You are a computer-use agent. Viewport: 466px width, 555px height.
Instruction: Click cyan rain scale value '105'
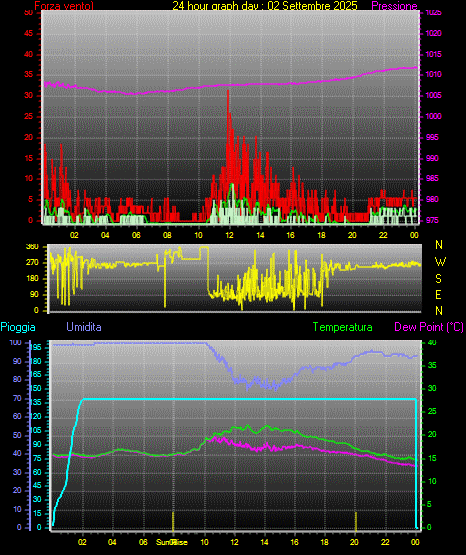coord(36,430)
